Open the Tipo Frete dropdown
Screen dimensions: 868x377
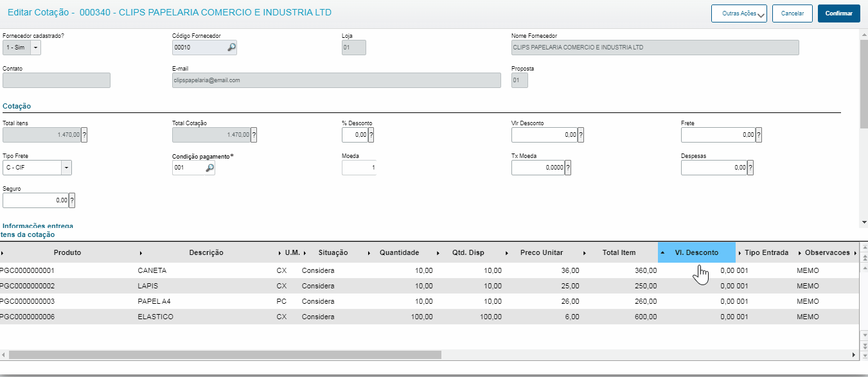66,168
